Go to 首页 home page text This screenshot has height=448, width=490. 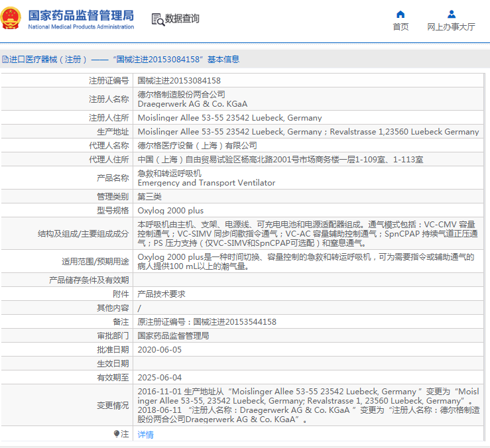point(400,27)
